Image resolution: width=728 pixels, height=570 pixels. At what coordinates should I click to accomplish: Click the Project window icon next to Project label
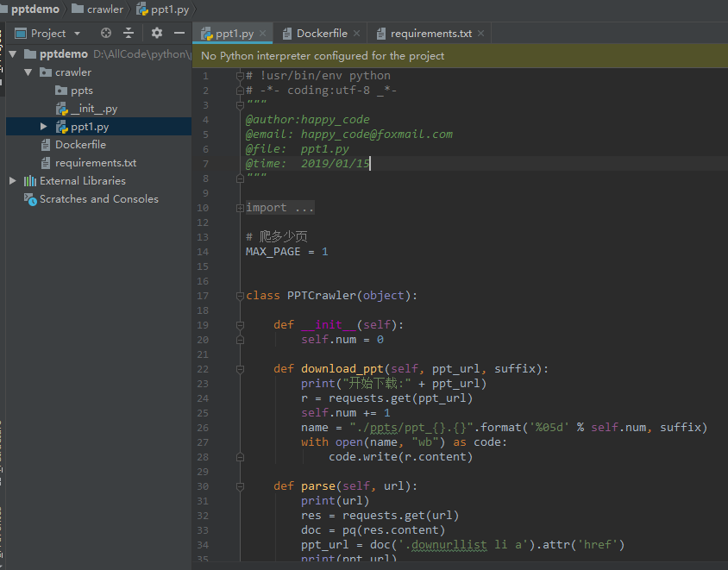point(21,34)
